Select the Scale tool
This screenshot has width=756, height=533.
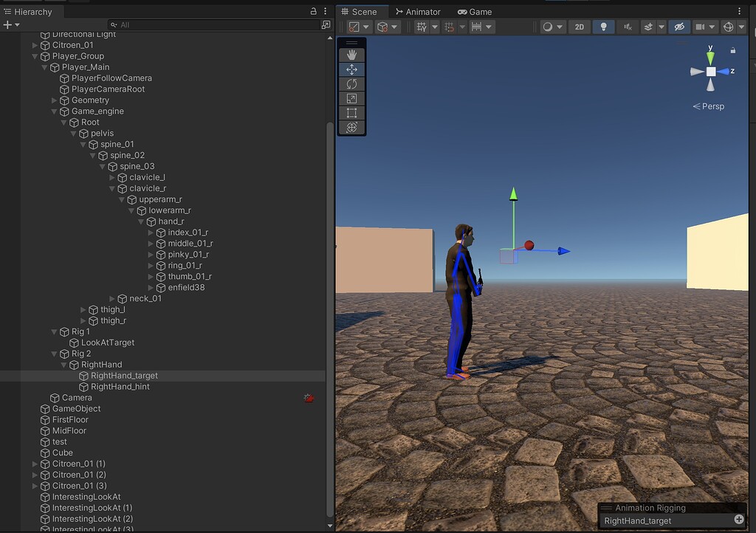point(351,98)
